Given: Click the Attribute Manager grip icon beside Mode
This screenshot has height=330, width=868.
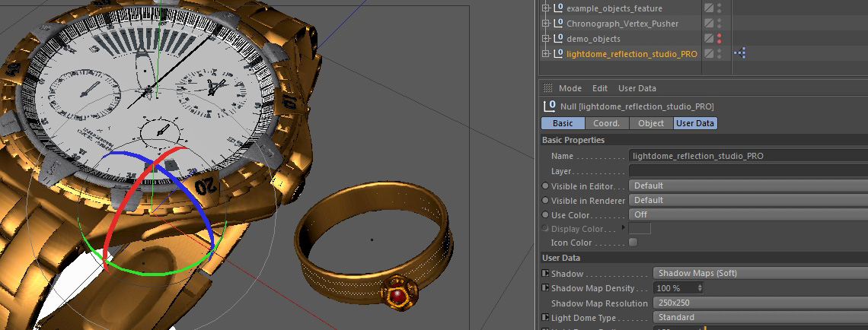Looking at the screenshot, I should click(547, 88).
